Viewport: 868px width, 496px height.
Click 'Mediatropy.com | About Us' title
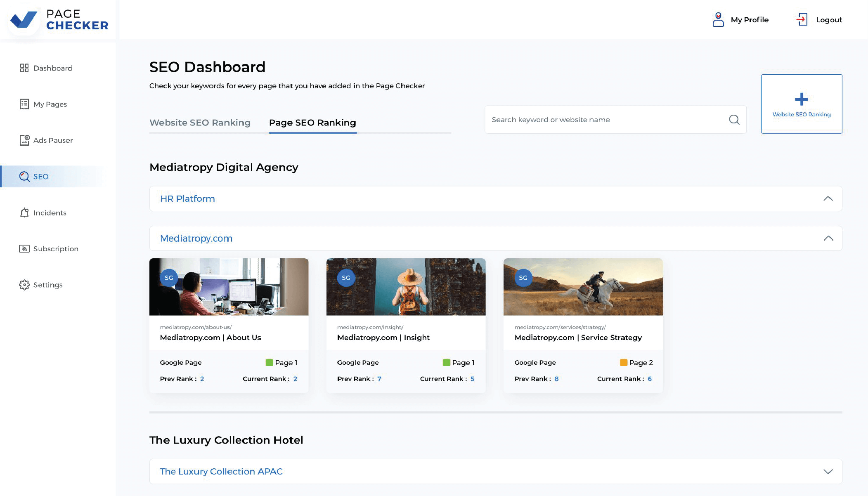tap(210, 338)
